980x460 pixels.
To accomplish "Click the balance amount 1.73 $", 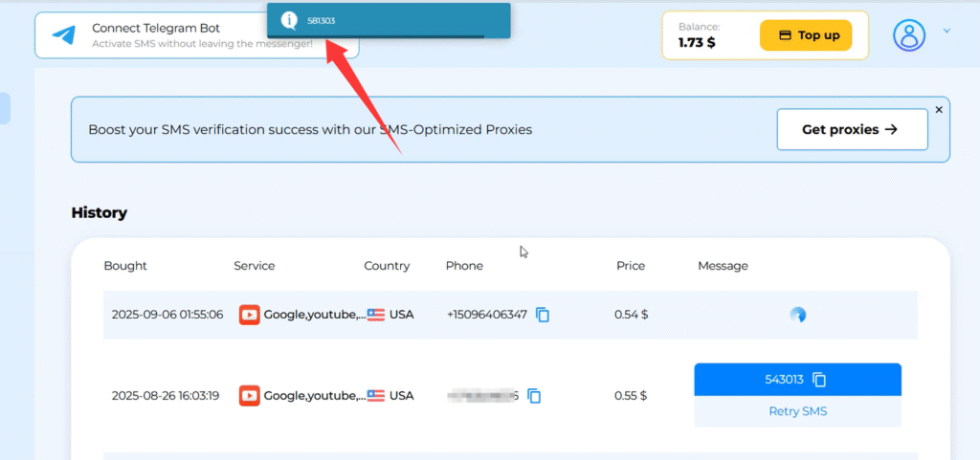I will tap(697, 43).
